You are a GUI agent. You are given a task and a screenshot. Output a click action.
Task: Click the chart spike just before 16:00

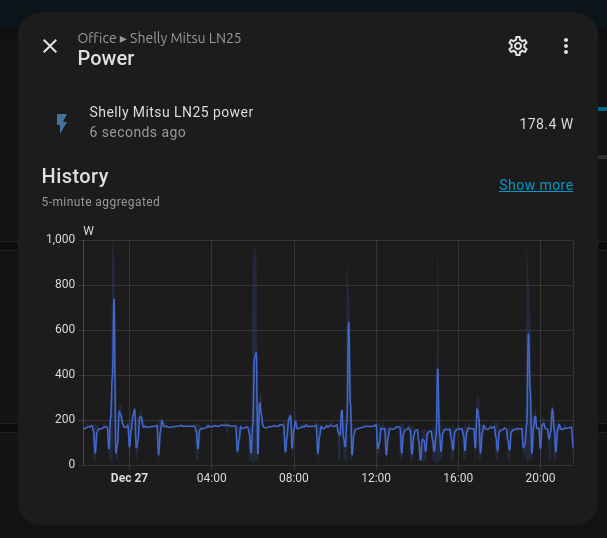click(438, 370)
